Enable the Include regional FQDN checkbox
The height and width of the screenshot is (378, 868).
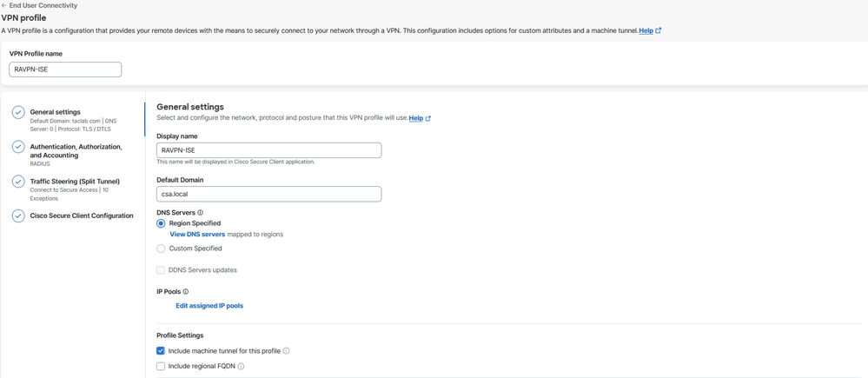161,367
